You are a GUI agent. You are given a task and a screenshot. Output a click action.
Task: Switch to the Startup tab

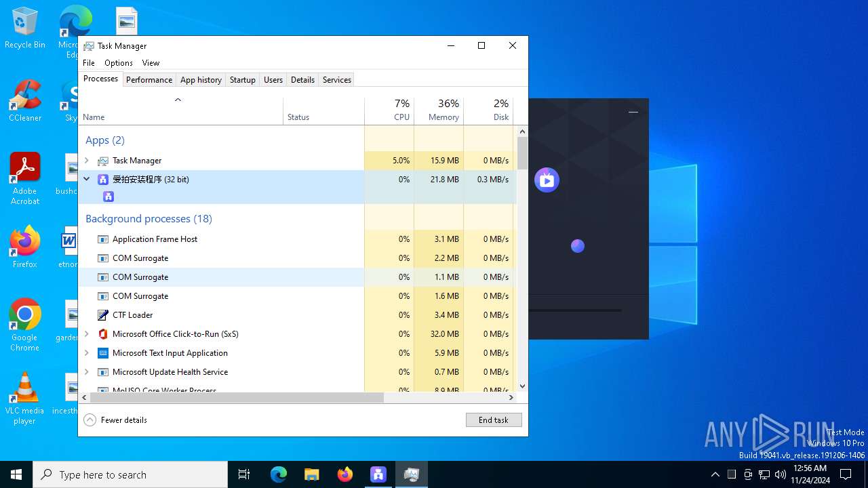[x=242, y=79]
